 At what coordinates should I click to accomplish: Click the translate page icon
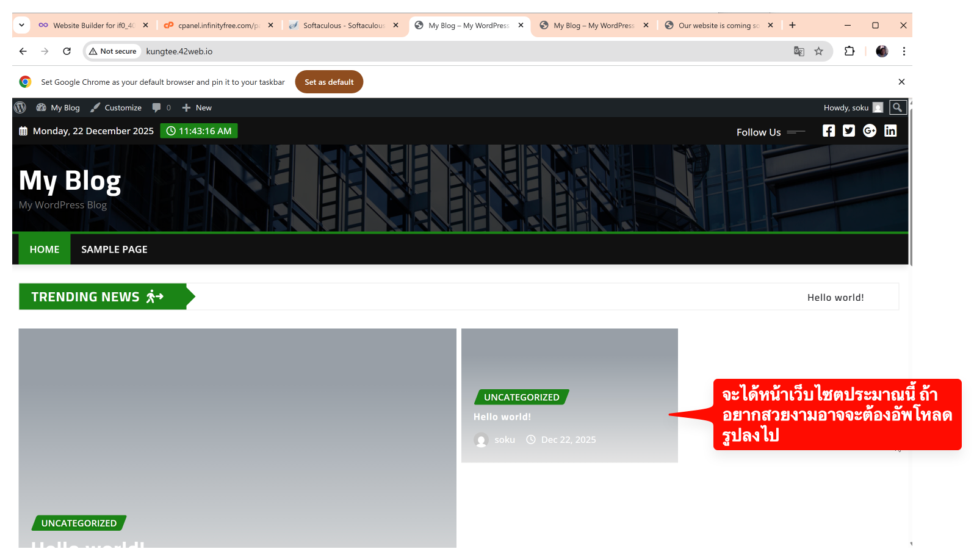tap(799, 51)
